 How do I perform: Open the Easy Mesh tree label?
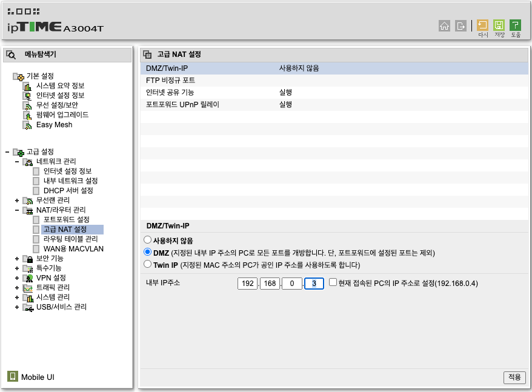55,125
